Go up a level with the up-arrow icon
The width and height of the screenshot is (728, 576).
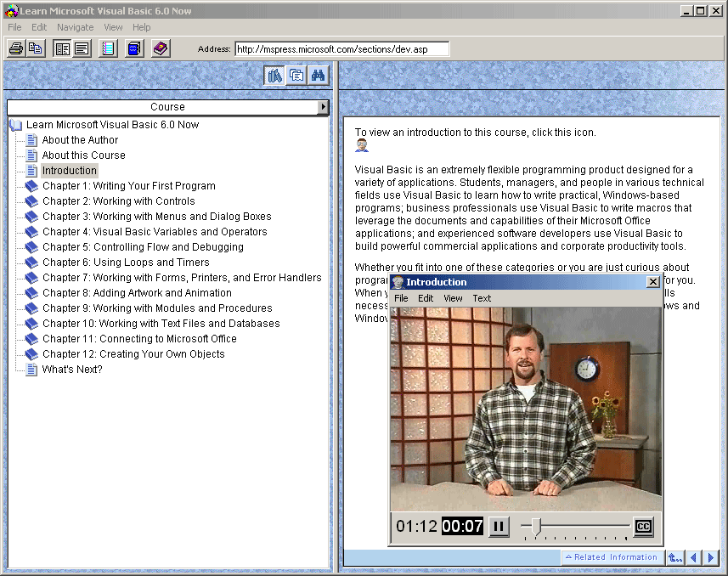click(675, 557)
